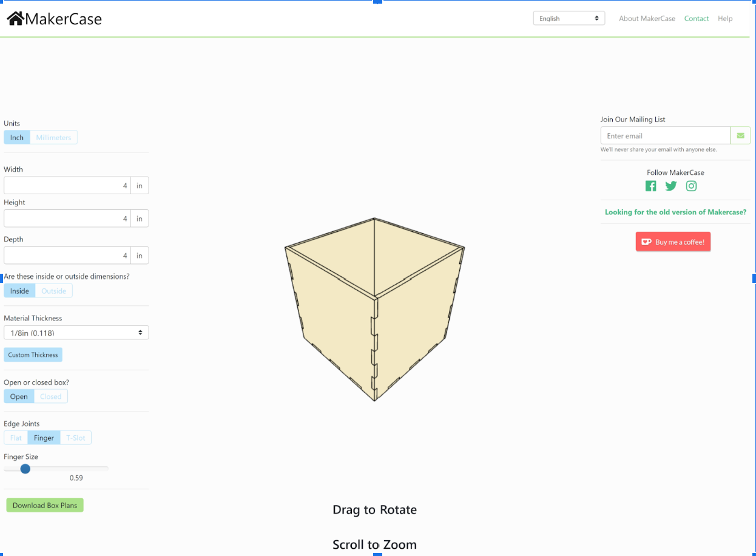
Task: Click the Enter email input field
Action: [666, 135]
